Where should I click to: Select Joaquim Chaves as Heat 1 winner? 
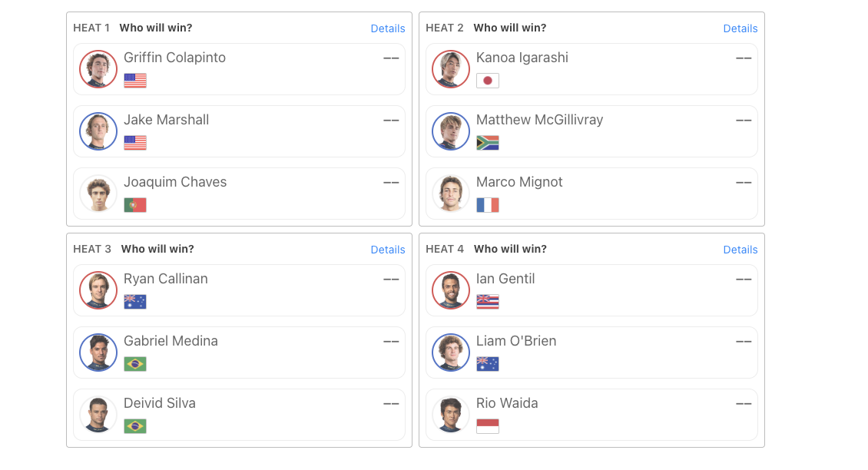(239, 194)
